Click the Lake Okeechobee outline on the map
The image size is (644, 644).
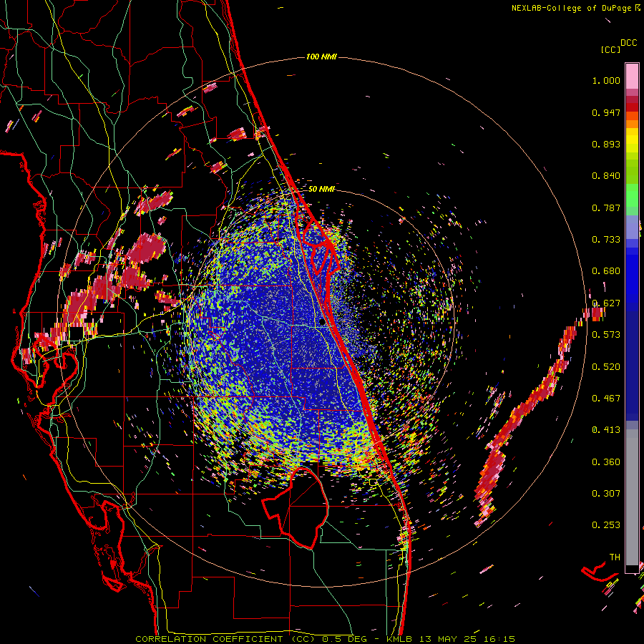(296, 507)
